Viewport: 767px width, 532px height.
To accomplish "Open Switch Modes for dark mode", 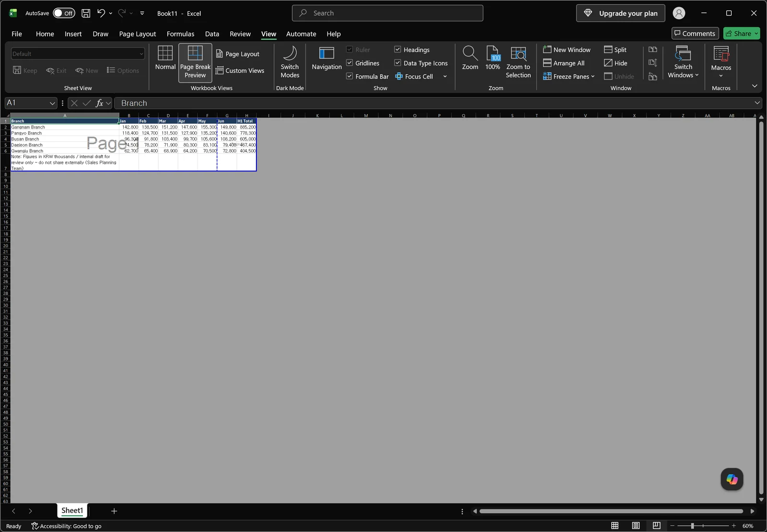I will tap(290, 62).
